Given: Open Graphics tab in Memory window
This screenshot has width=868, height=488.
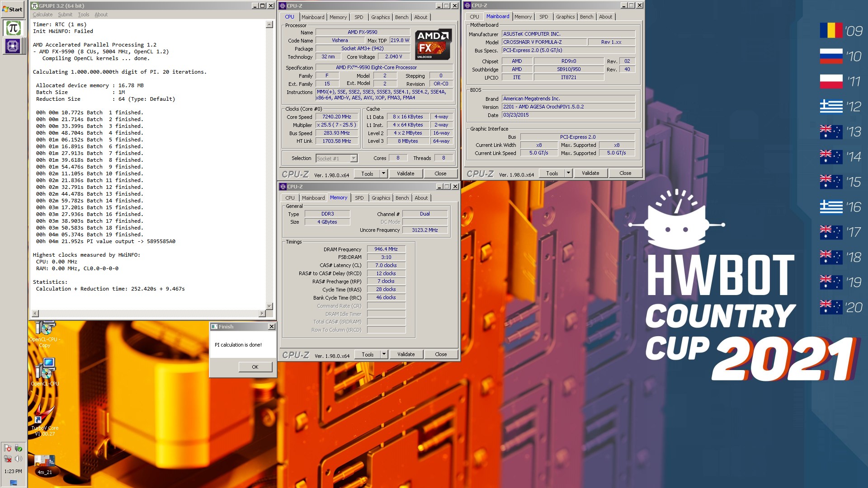Looking at the screenshot, I should tap(381, 198).
